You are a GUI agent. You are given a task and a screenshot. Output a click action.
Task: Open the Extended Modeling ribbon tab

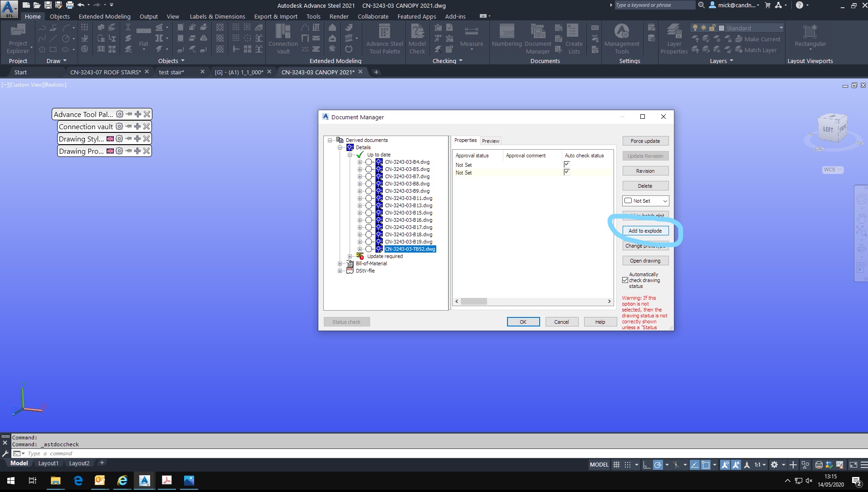pos(104,16)
